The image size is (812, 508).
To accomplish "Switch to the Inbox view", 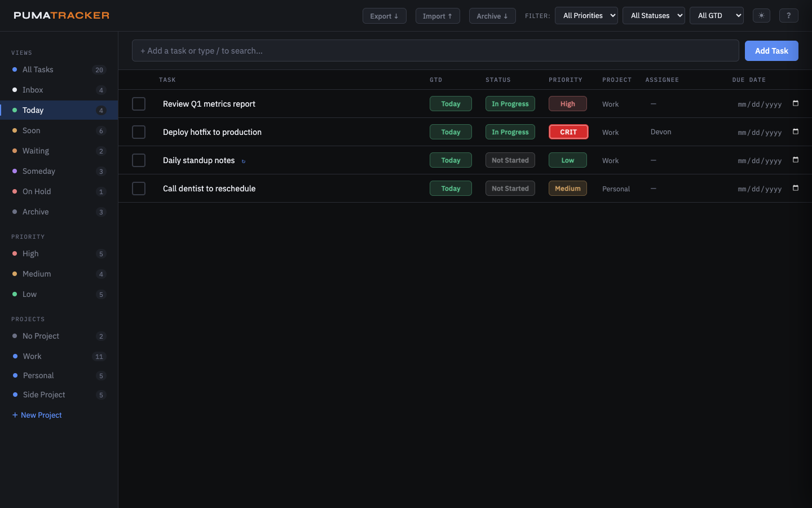I will [59, 90].
